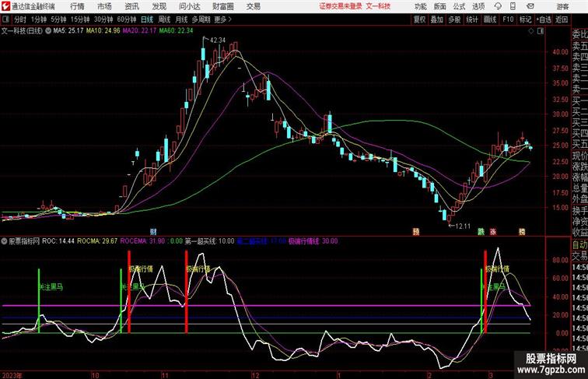Click the ROC: 14.44 value
This screenshot has width=588, height=379.
tap(58, 241)
